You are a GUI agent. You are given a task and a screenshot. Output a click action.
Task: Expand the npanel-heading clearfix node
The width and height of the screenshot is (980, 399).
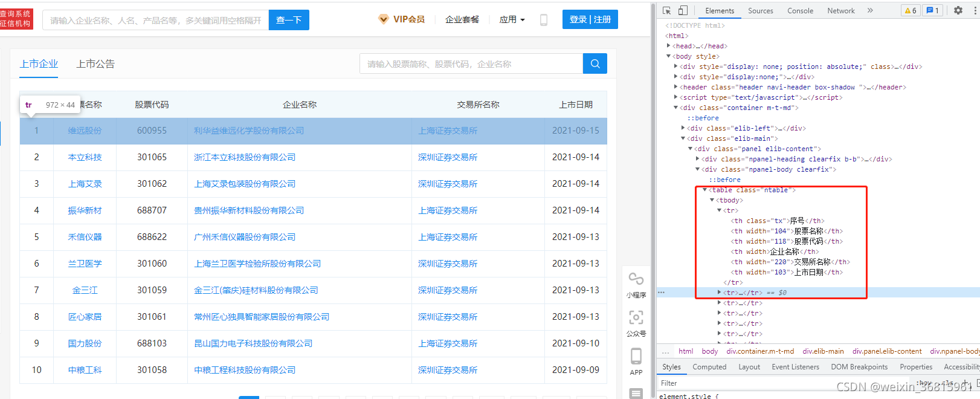(697, 159)
